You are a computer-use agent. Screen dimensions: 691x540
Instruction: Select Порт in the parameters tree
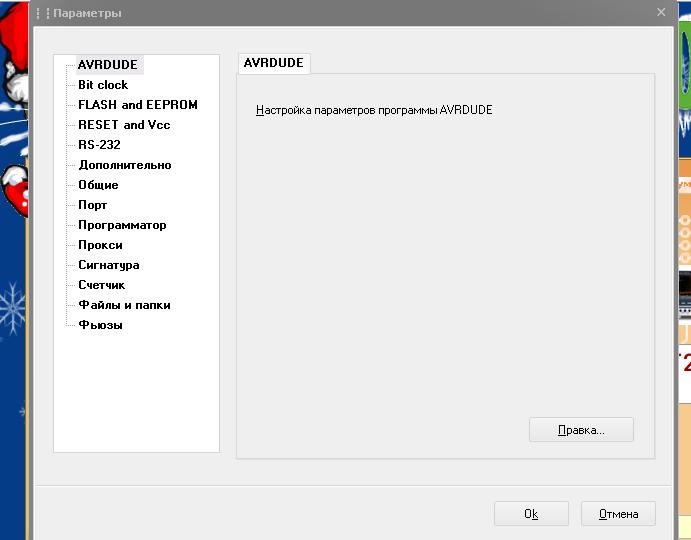click(x=93, y=205)
